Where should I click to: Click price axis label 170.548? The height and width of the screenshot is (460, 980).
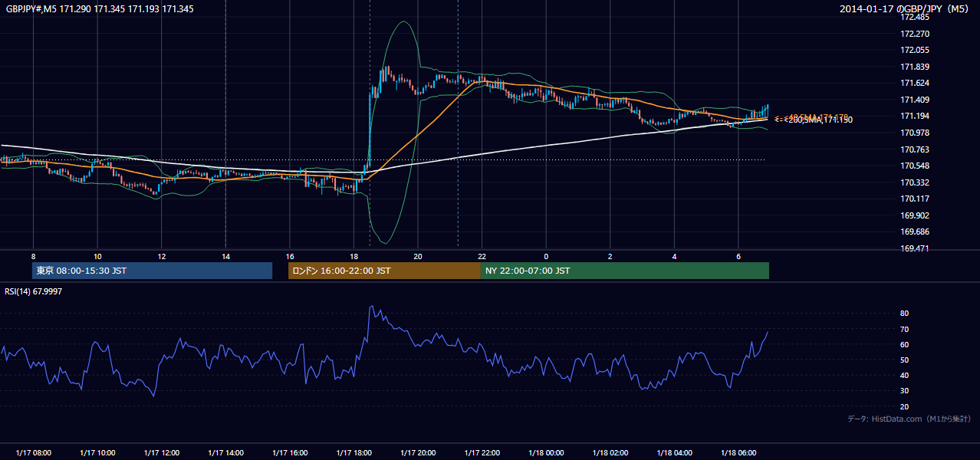(916, 166)
